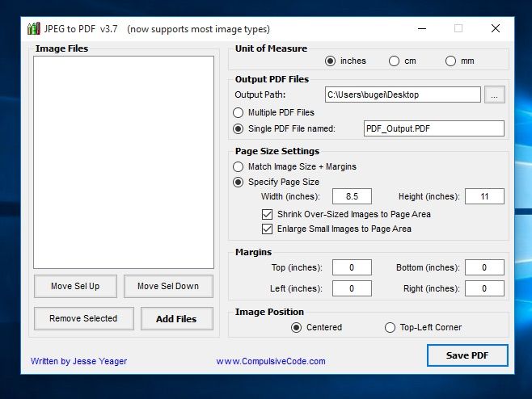Set image position to Top-Left Corner
532x399 pixels.
[x=391, y=327]
